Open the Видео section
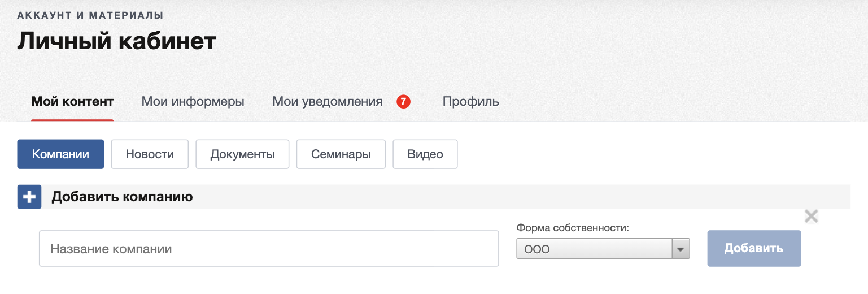 pyautogui.click(x=425, y=154)
